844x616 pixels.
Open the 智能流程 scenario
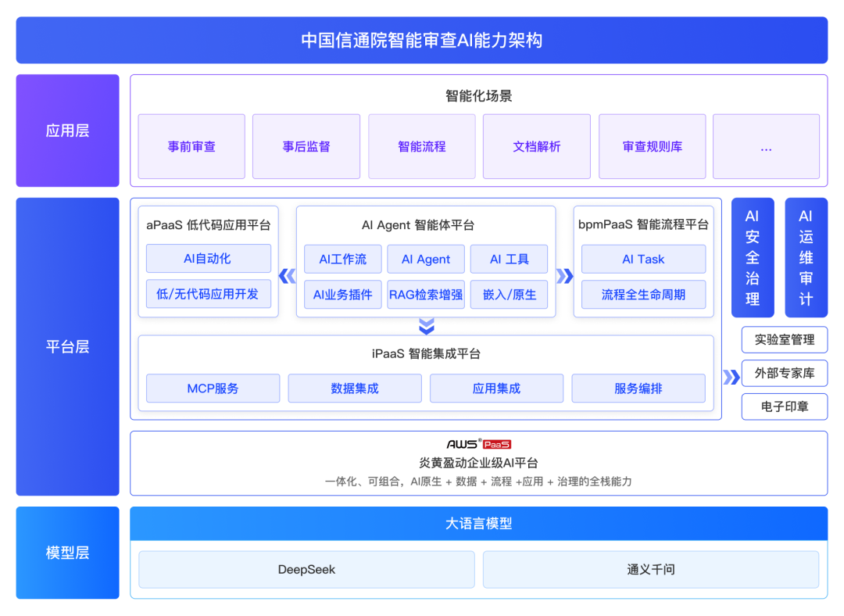pyautogui.click(x=421, y=147)
